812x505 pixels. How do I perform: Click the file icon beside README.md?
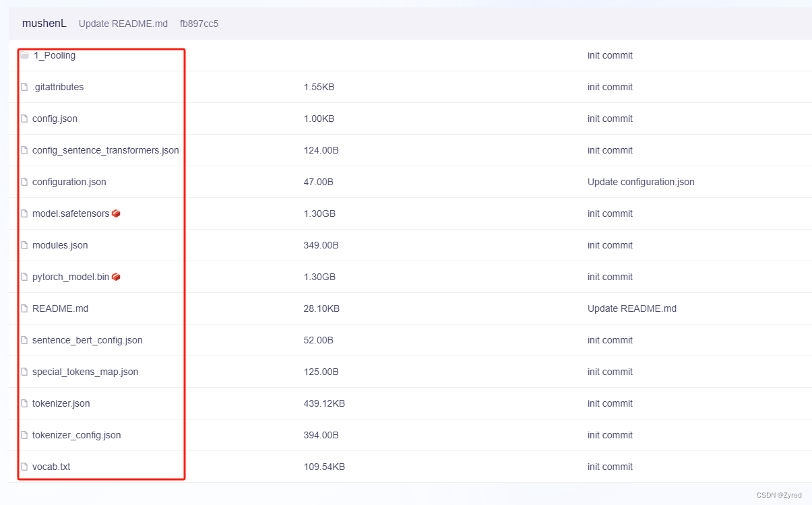25,308
